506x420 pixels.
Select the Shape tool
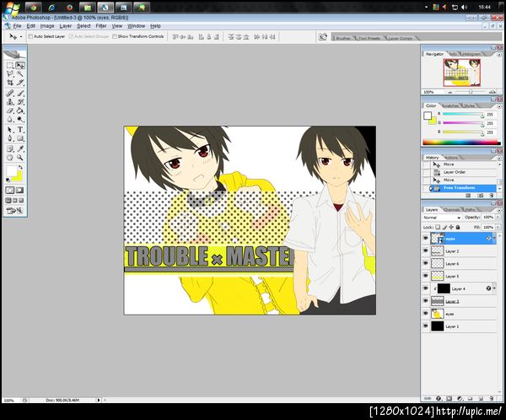point(20,138)
